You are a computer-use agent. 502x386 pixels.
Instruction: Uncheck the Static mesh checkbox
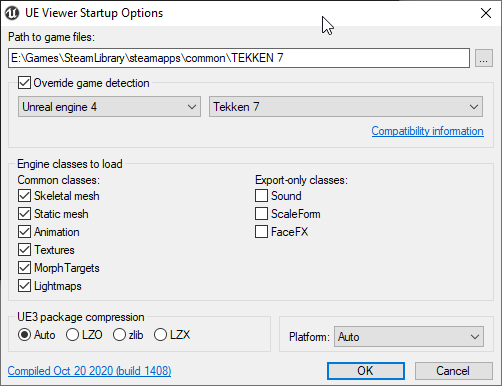[24, 214]
